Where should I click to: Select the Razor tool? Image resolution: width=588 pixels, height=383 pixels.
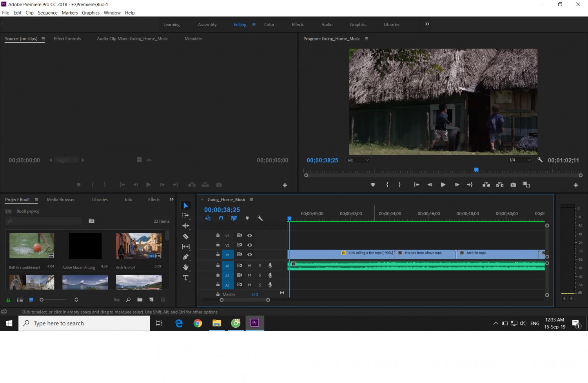coord(186,236)
